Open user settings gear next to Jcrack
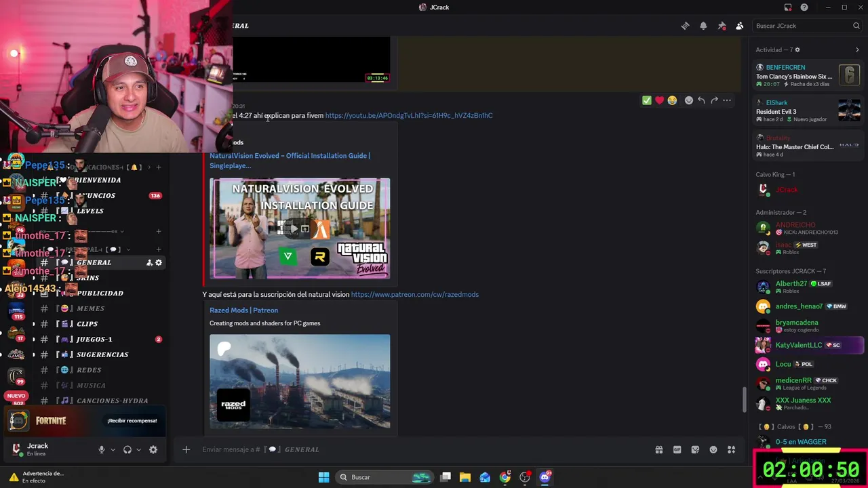Viewport: 868px width, 488px height. coord(153,449)
